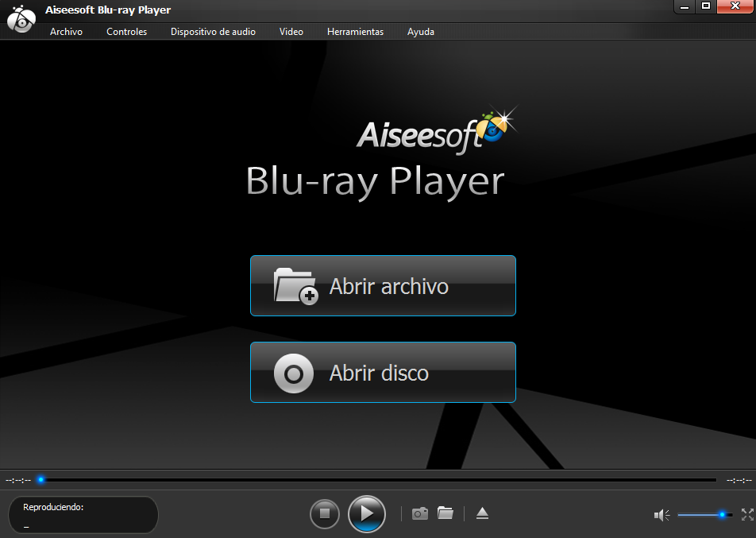
Task: Open the Archivo menu
Action: pyautogui.click(x=66, y=32)
